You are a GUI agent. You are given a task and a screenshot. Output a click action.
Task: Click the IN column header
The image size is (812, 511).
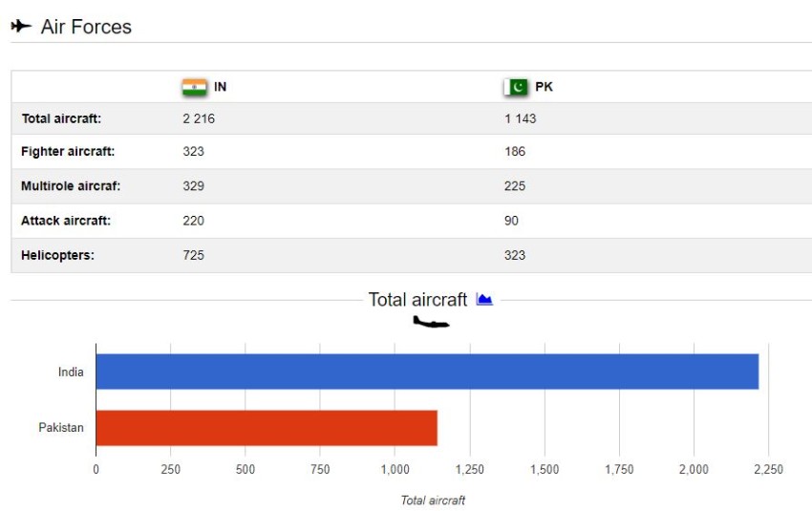(x=221, y=87)
